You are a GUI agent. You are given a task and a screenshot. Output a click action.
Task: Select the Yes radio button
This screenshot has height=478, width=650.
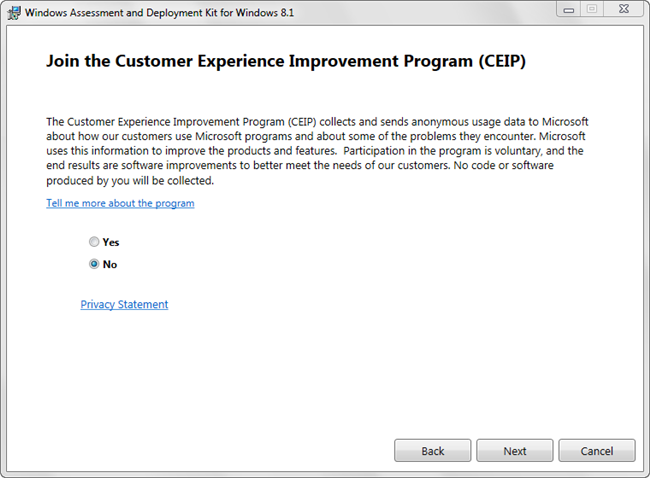[94, 242]
